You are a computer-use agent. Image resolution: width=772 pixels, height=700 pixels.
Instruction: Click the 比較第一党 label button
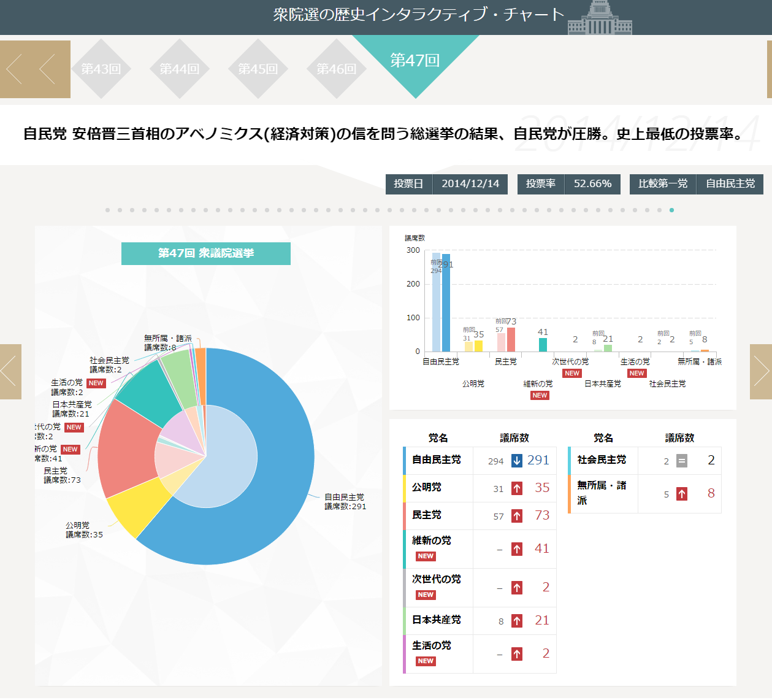pyautogui.click(x=663, y=184)
